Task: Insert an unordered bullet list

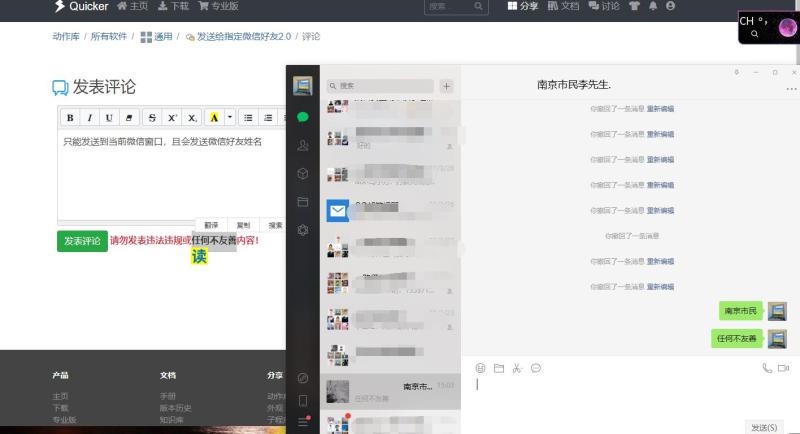Action: [x=248, y=118]
